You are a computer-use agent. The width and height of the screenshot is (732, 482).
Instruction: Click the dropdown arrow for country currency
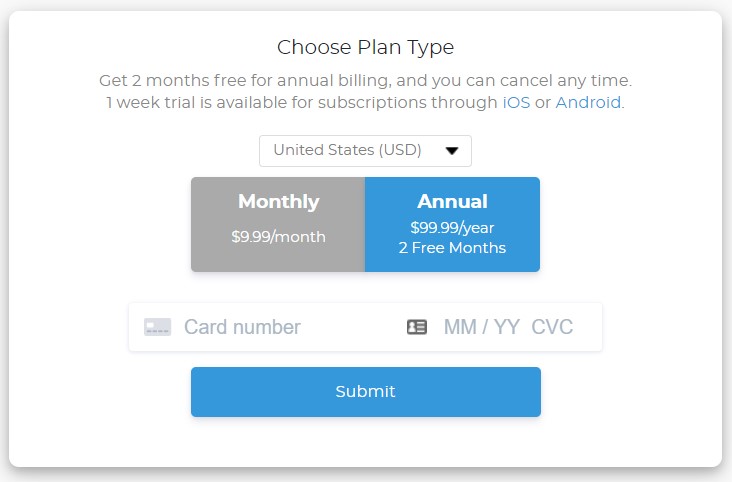tap(451, 151)
